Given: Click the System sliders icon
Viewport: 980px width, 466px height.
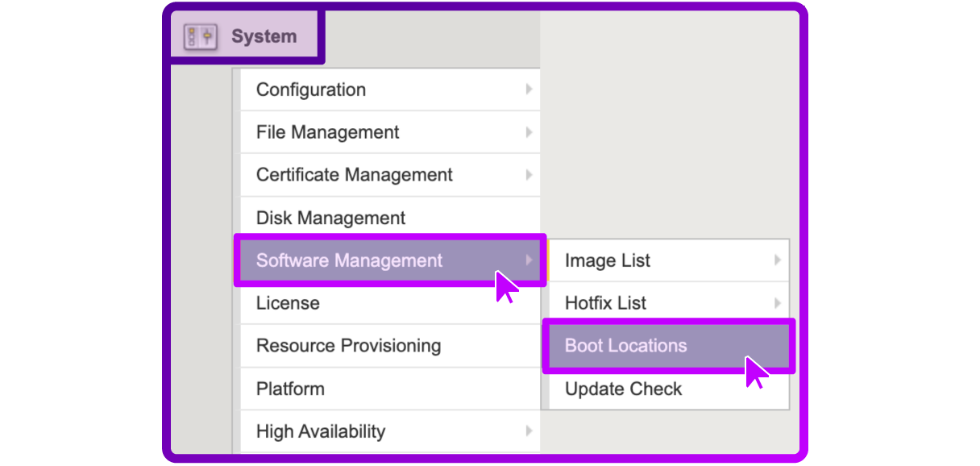Looking at the screenshot, I should [x=200, y=35].
